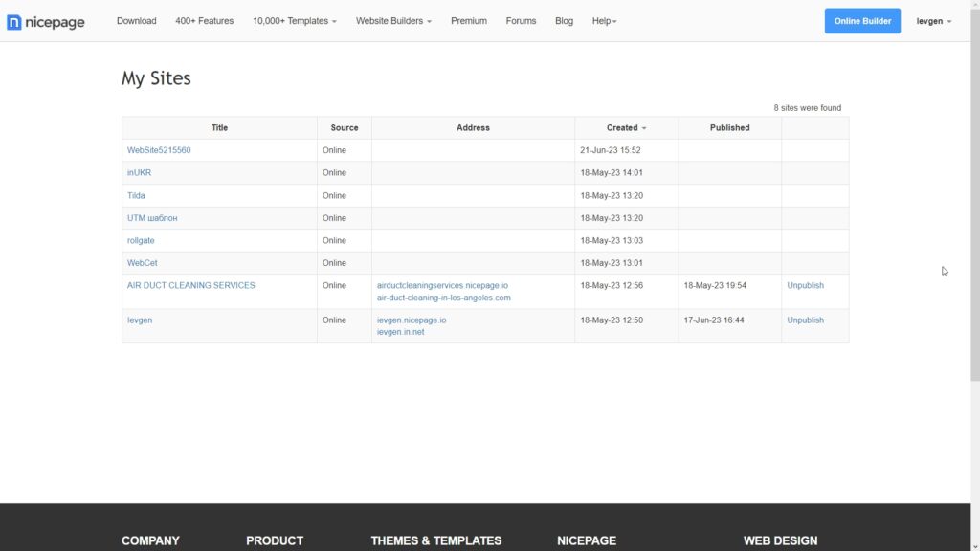
Task: Go to the Download page
Action: click(136, 21)
